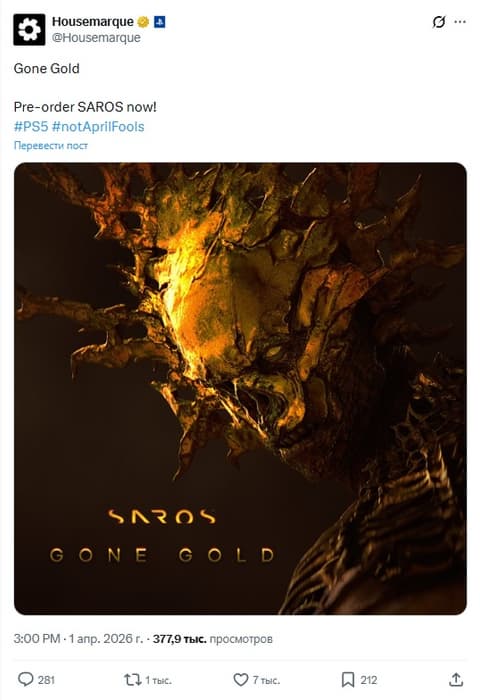Open the three-dot More menu
Screen dimensions: 480x700
[460, 22]
